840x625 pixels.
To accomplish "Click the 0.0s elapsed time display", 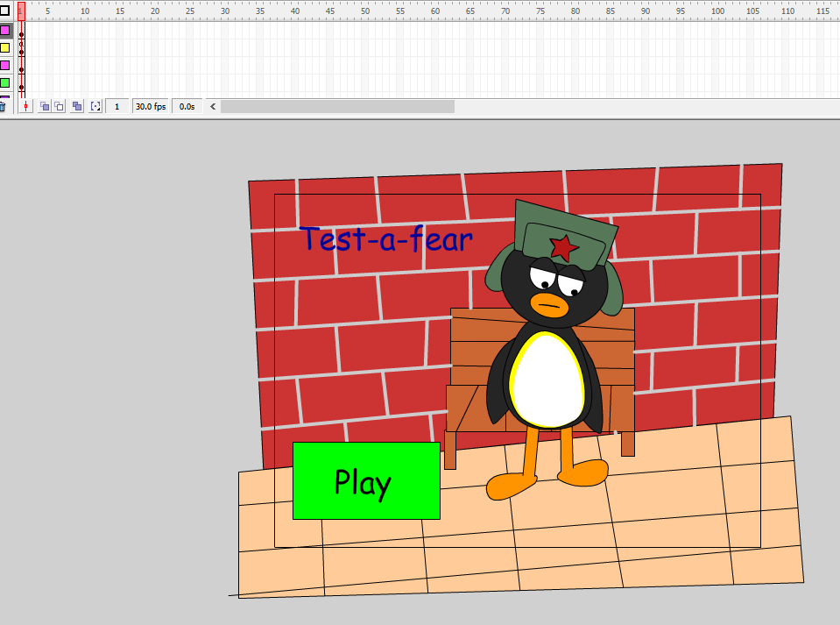I will click(x=187, y=107).
